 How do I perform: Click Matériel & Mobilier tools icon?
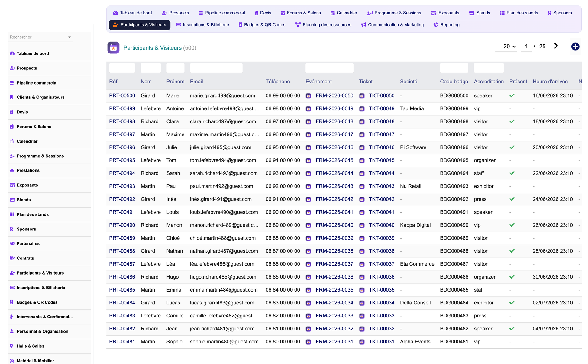(12, 361)
